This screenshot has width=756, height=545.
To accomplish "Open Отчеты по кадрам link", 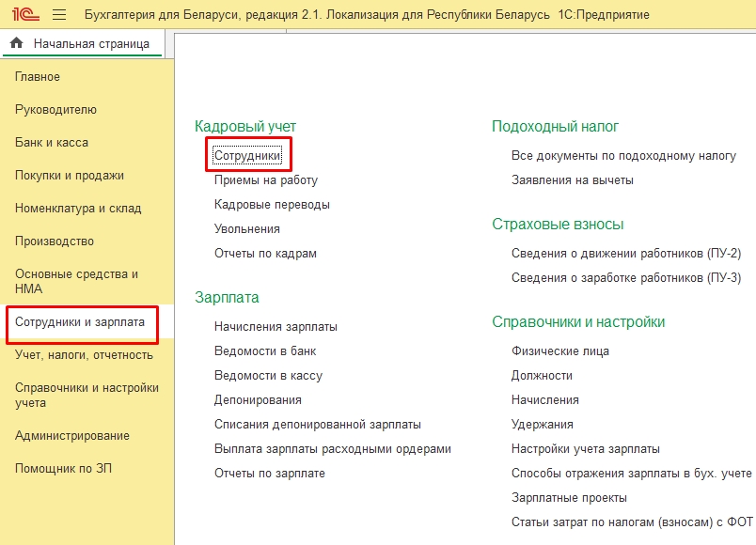I will pyautogui.click(x=266, y=254).
